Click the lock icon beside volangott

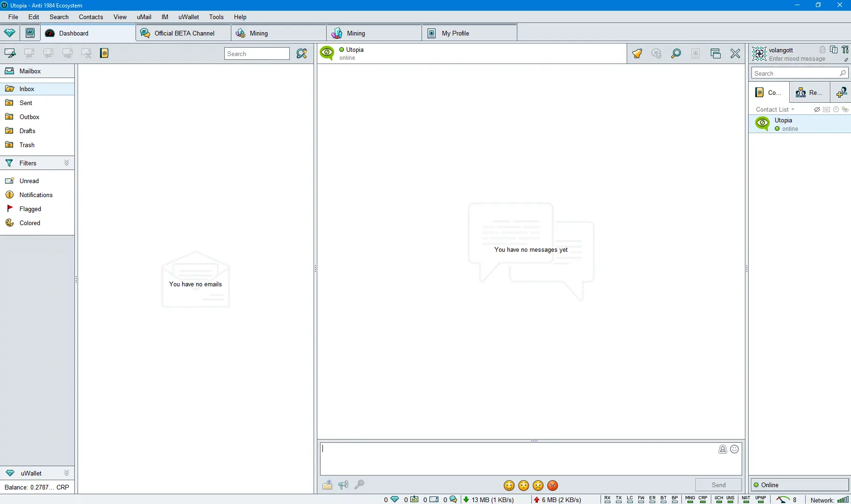click(822, 50)
